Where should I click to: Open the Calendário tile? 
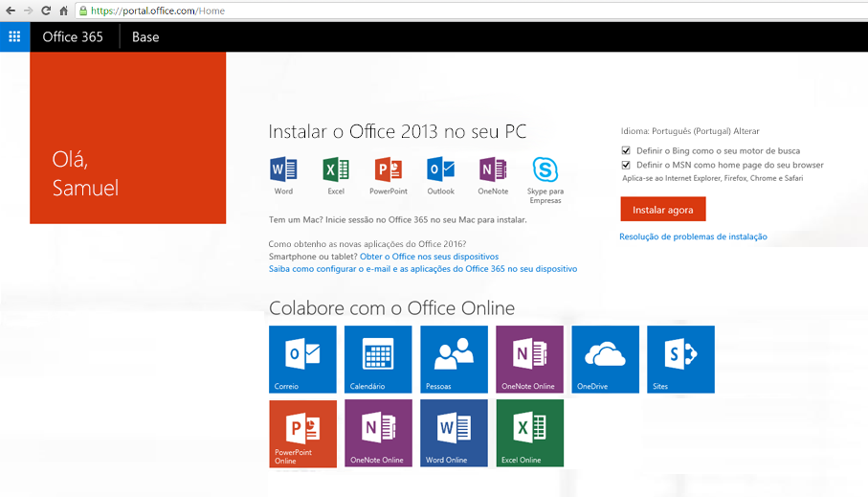[x=378, y=359]
